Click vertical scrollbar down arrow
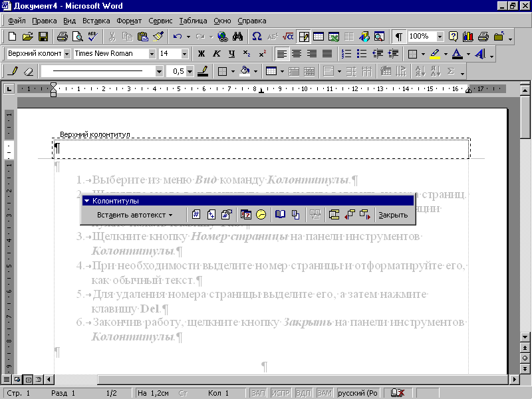The width and height of the screenshot is (532, 399). pos(525,337)
